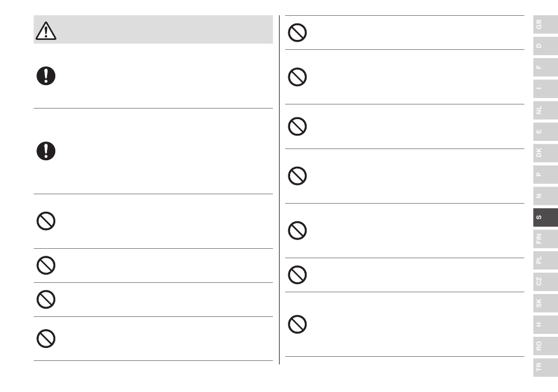The width and height of the screenshot is (558, 392).
Task: Click the upper black exclamation mark icon
Action: coord(46,76)
